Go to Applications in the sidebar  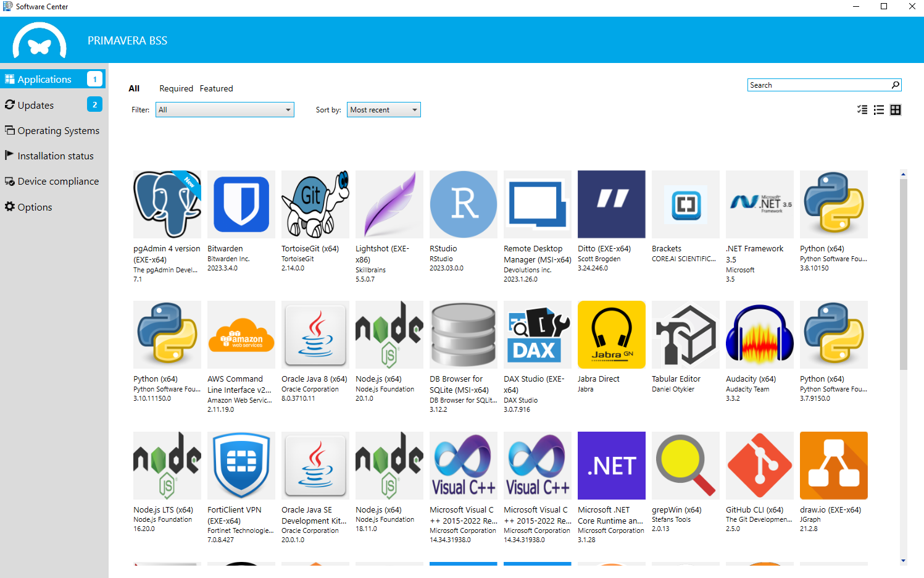53,79
